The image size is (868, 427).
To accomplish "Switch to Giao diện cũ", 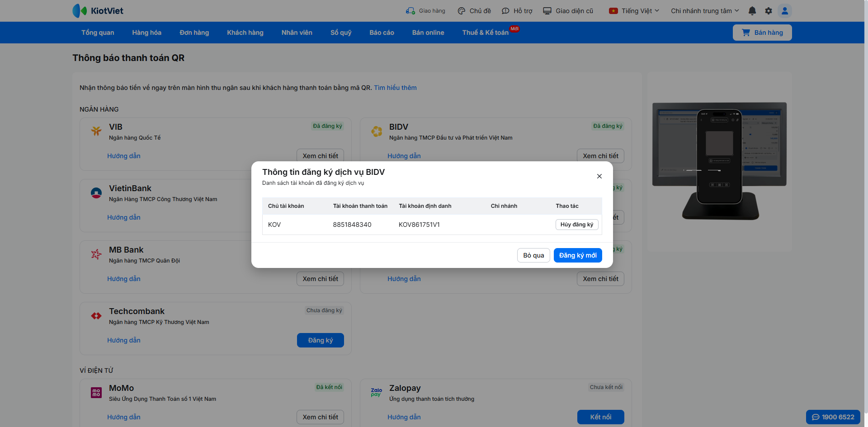I will coord(568,11).
